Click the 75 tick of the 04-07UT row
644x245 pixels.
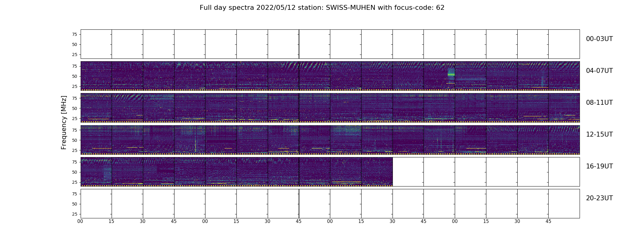(75, 66)
